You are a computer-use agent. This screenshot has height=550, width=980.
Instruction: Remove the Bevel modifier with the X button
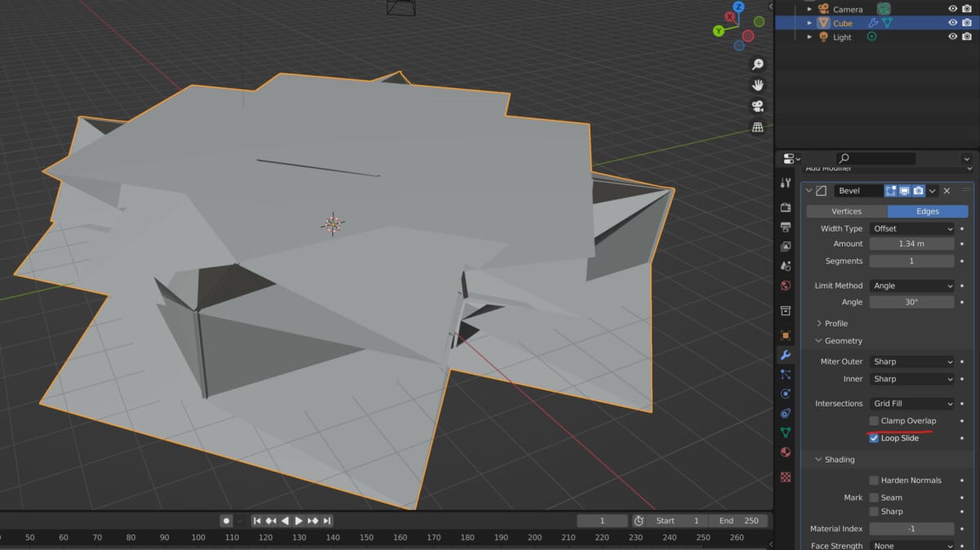click(947, 190)
